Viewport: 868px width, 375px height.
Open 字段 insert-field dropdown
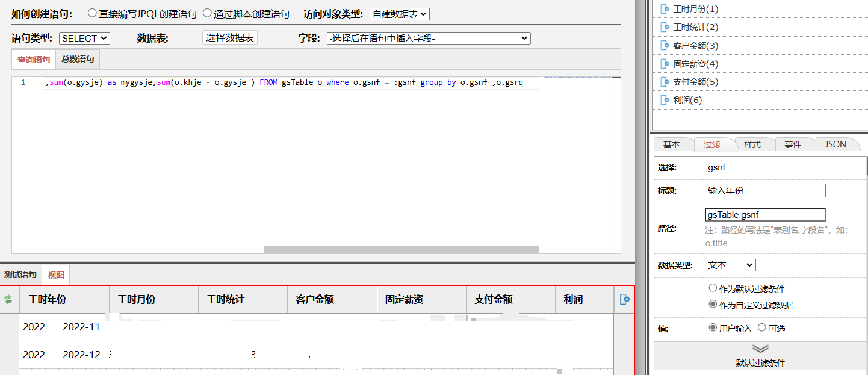click(429, 39)
